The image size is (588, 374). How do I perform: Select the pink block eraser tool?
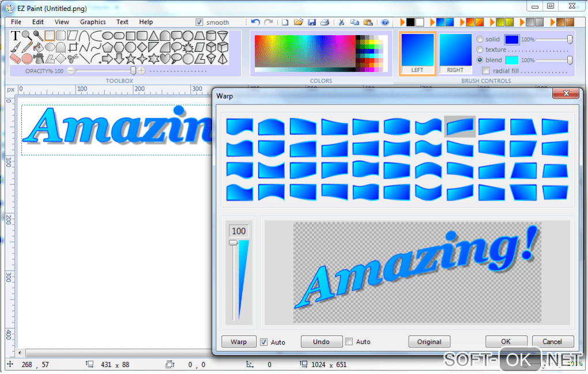point(15,59)
